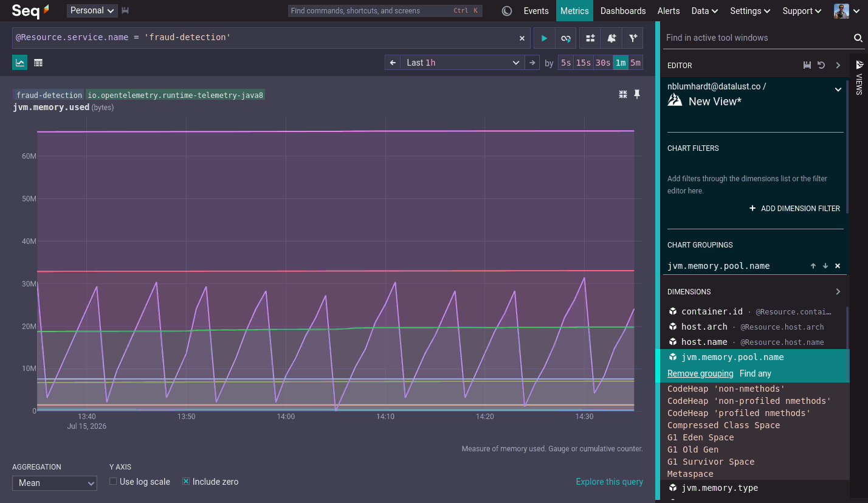Go to previous time range arrow

click(x=393, y=63)
